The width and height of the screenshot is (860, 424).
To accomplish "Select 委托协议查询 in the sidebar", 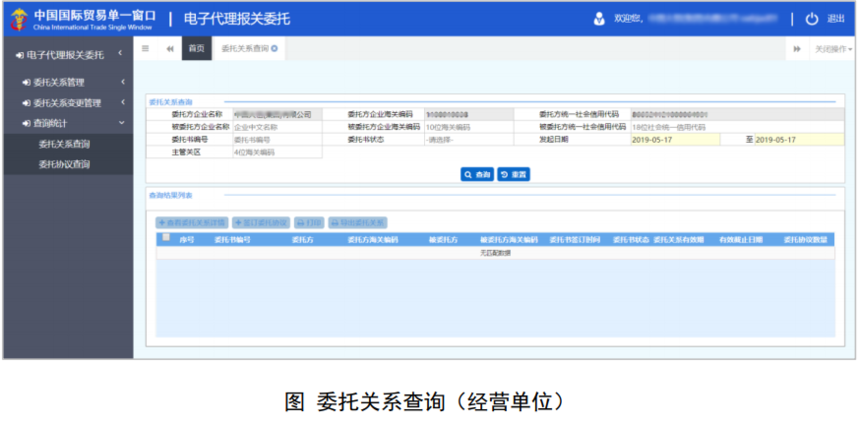I will (x=64, y=164).
